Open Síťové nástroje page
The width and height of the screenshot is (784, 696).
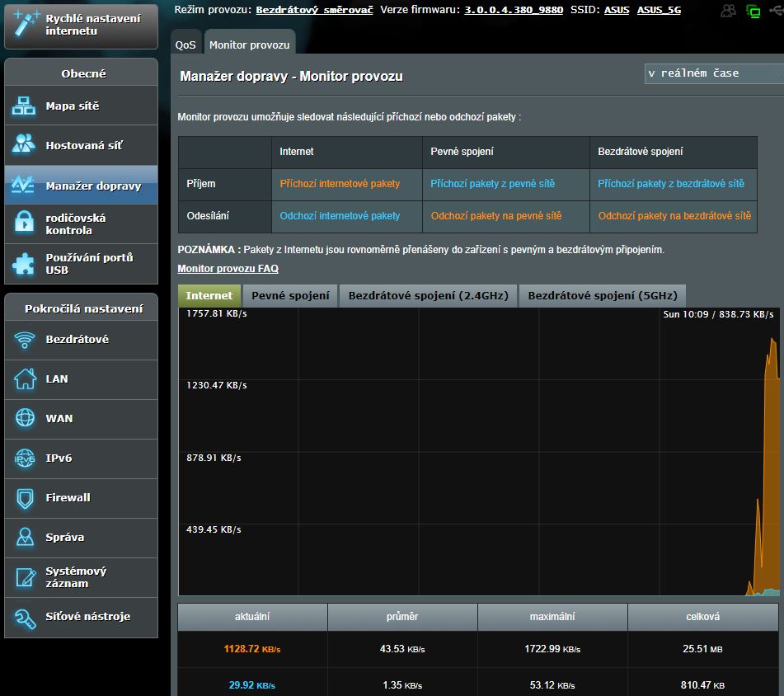click(81, 617)
